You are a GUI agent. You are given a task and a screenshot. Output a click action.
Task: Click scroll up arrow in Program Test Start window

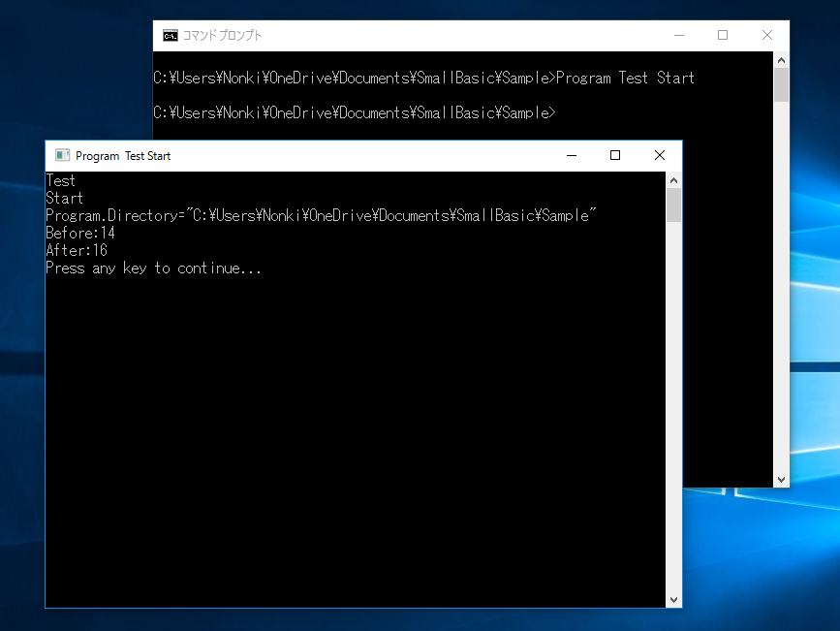click(674, 180)
